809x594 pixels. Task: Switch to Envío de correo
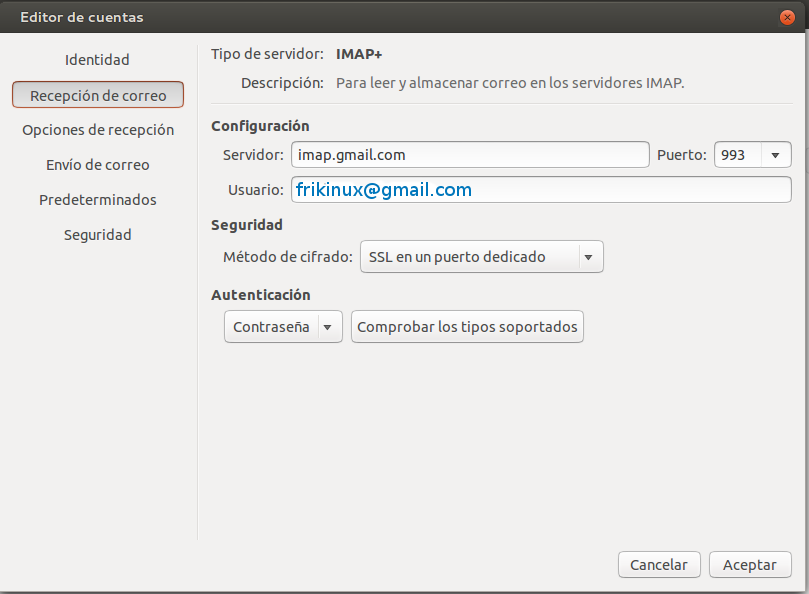(98, 165)
